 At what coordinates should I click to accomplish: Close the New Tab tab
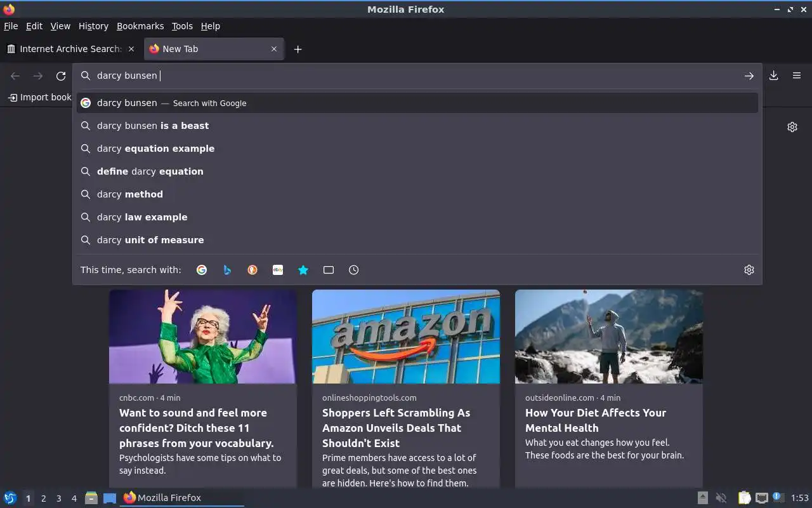274,49
